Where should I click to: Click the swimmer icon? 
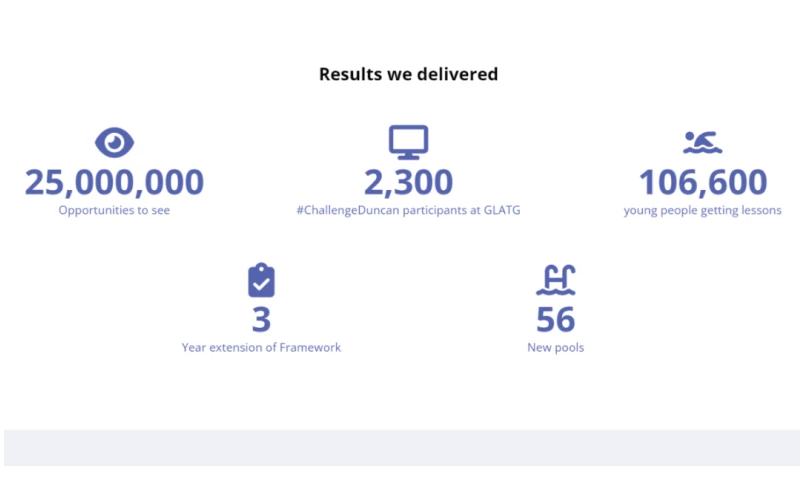point(702,143)
